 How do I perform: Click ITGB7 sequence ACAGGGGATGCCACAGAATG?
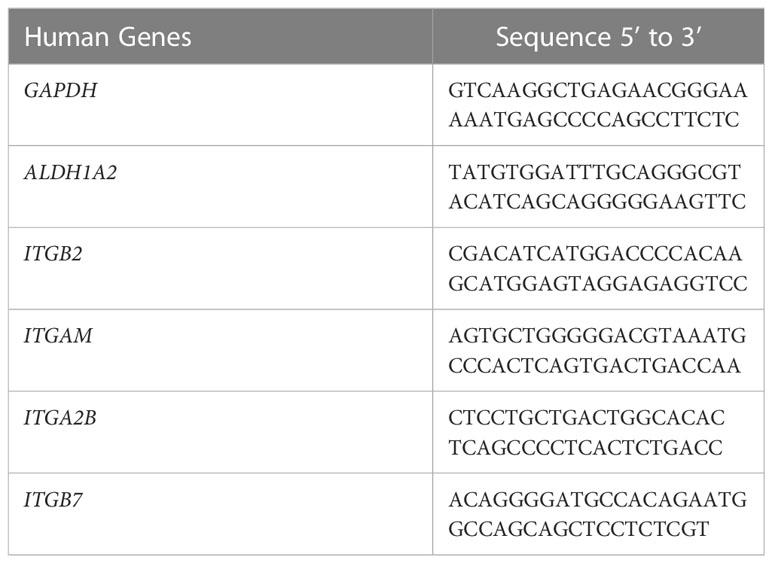coord(598,500)
